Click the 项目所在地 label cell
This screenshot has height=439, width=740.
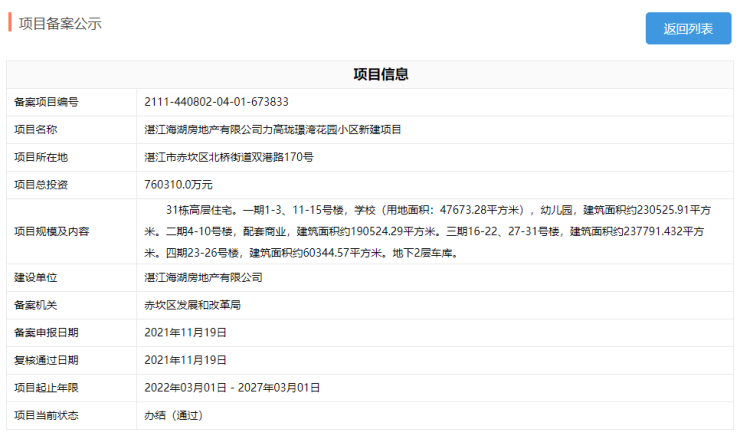pos(71,157)
